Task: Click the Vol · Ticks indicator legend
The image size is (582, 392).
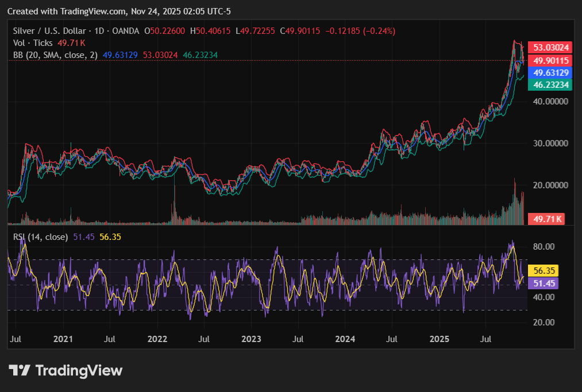Action: 33,43
